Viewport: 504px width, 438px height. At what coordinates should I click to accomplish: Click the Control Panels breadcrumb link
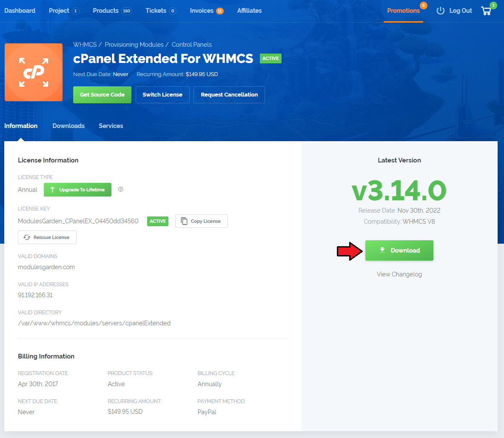[191, 45]
